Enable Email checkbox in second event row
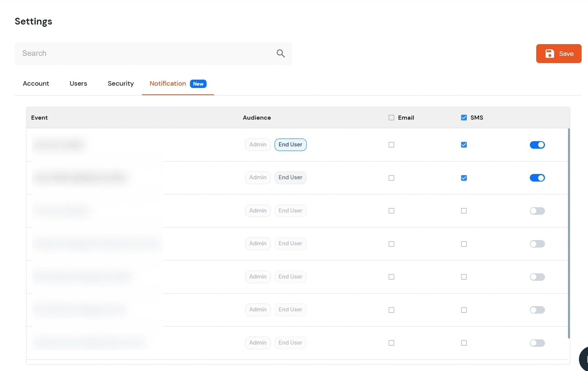Image resolution: width=588 pixels, height=371 pixels. 391,178
